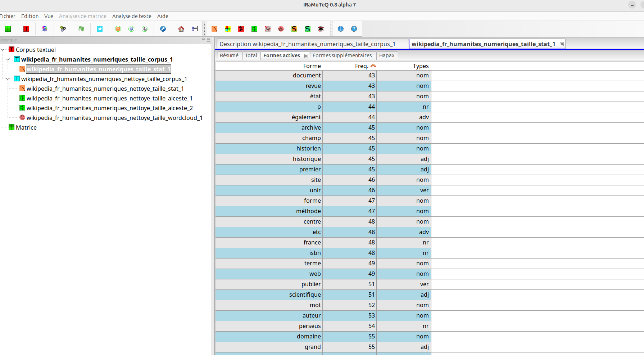
Task: Click the 'historien' cell in the table
Action: click(269, 148)
